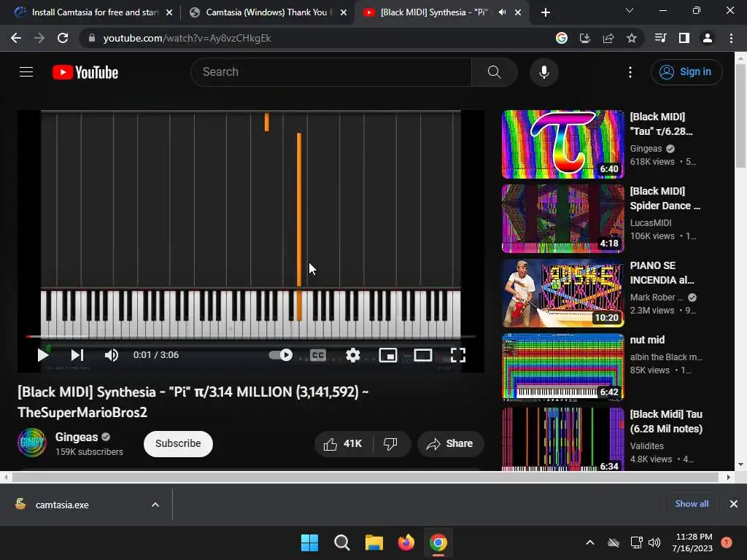
Task: Close the downloads bar
Action: coord(734,504)
